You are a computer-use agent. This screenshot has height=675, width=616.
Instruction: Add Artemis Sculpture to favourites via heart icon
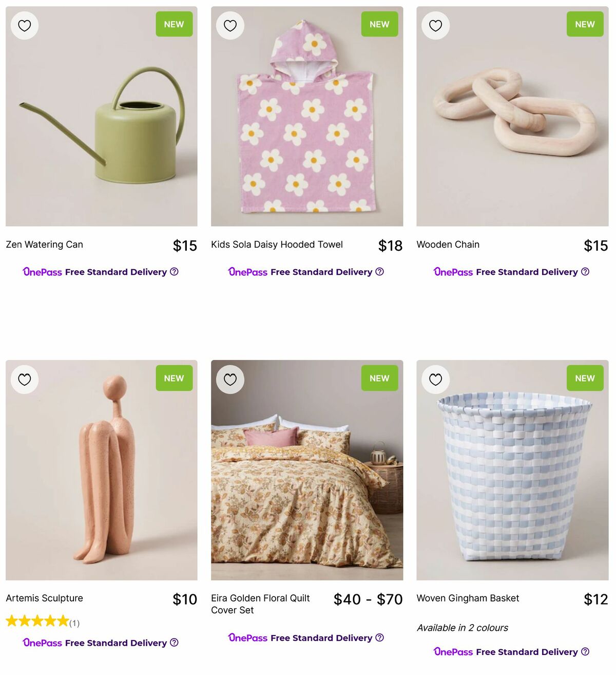(x=24, y=379)
